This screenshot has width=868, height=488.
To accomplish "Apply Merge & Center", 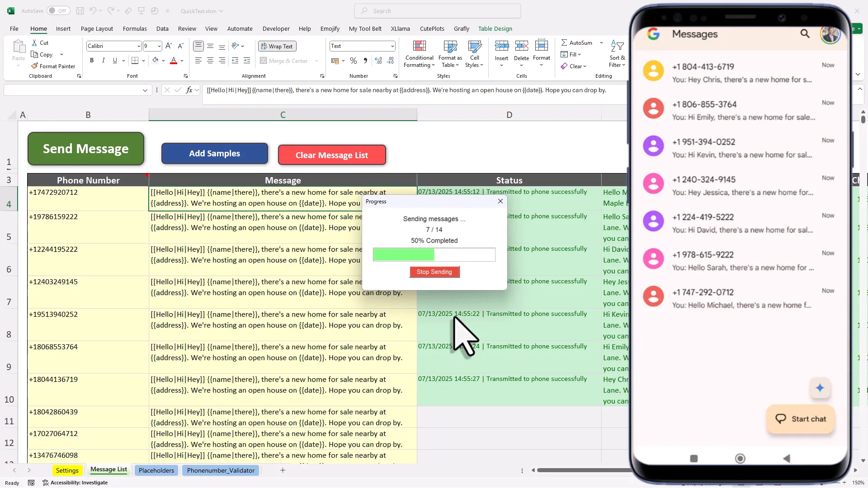I will (x=286, y=61).
